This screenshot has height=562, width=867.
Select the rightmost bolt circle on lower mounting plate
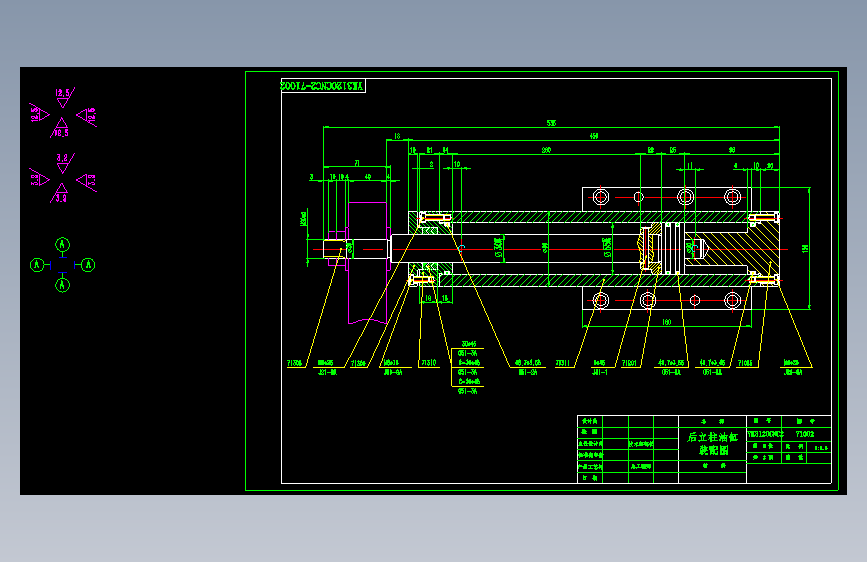[x=732, y=300]
